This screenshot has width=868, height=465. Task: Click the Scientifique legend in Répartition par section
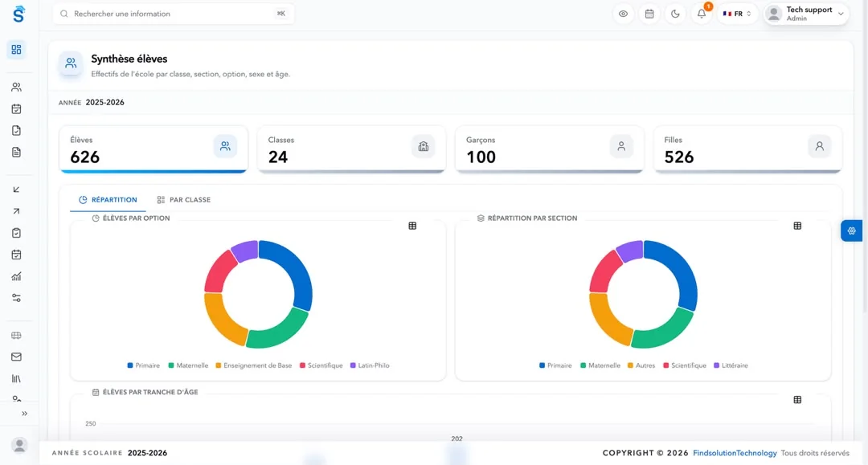coord(685,365)
